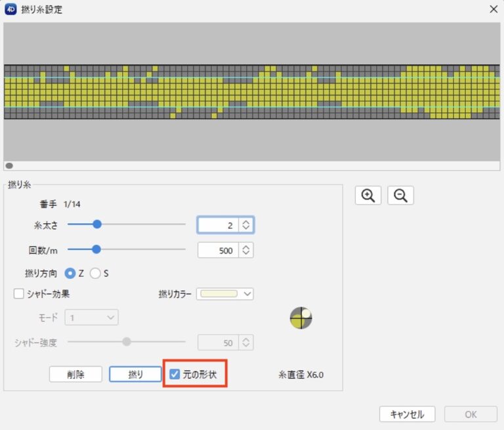Click the シャドー強度 field showing 50
This screenshot has width=504, height=430.
point(219,343)
